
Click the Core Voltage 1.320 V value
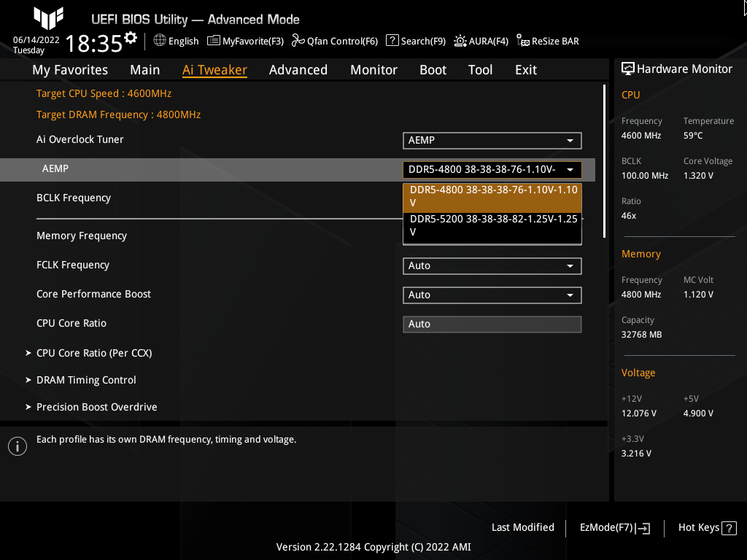coord(698,176)
